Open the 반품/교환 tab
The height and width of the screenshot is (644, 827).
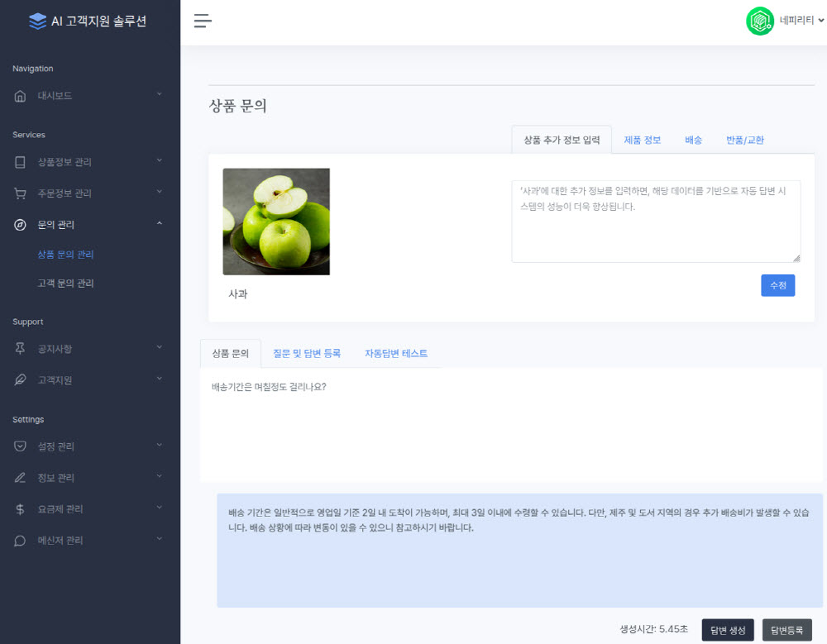[x=744, y=140]
